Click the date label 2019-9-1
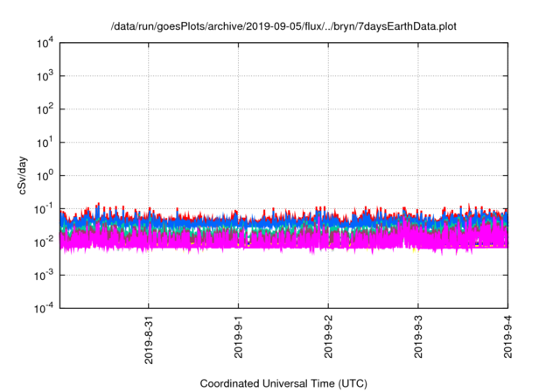560x392 pixels. [238, 337]
